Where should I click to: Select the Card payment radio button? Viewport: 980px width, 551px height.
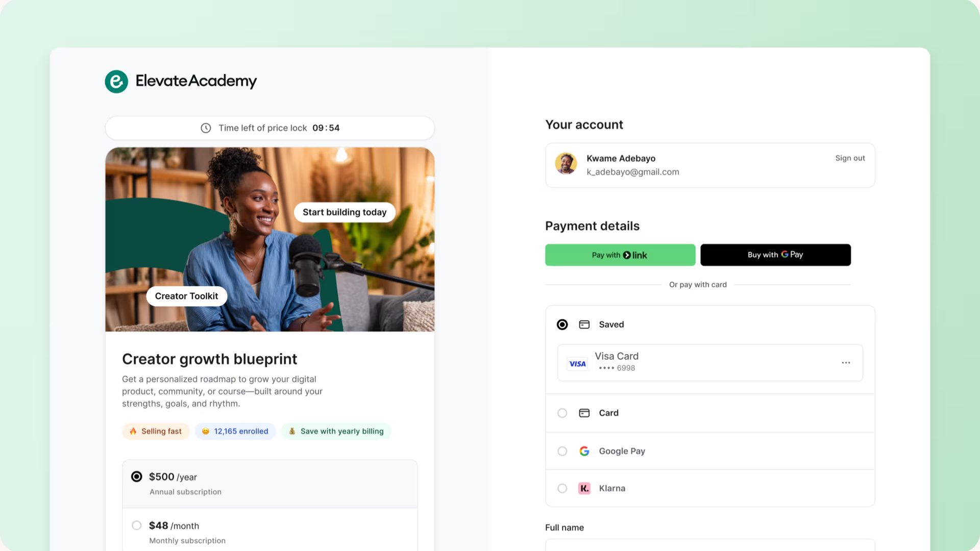tap(562, 413)
